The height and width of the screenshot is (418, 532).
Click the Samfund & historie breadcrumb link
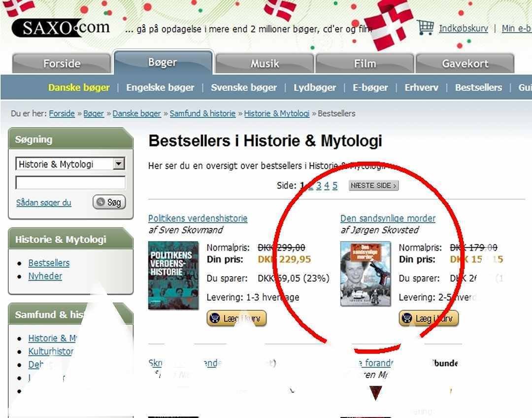(x=202, y=114)
